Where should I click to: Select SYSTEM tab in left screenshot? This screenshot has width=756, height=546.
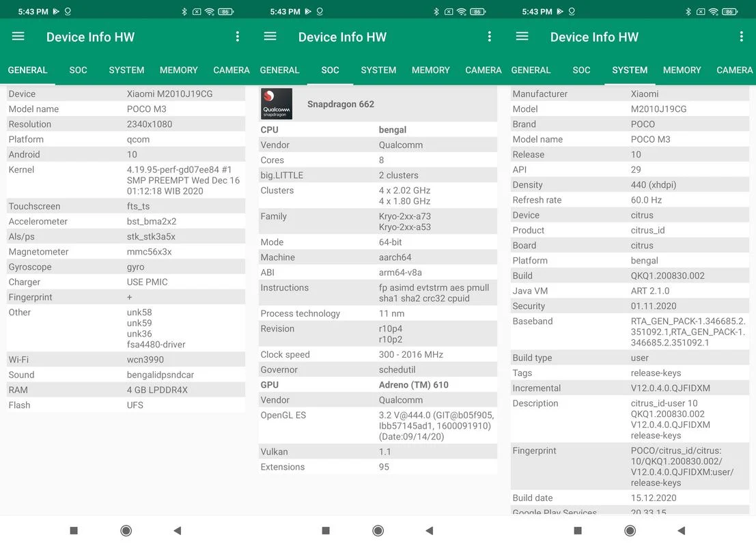click(x=126, y=70)
